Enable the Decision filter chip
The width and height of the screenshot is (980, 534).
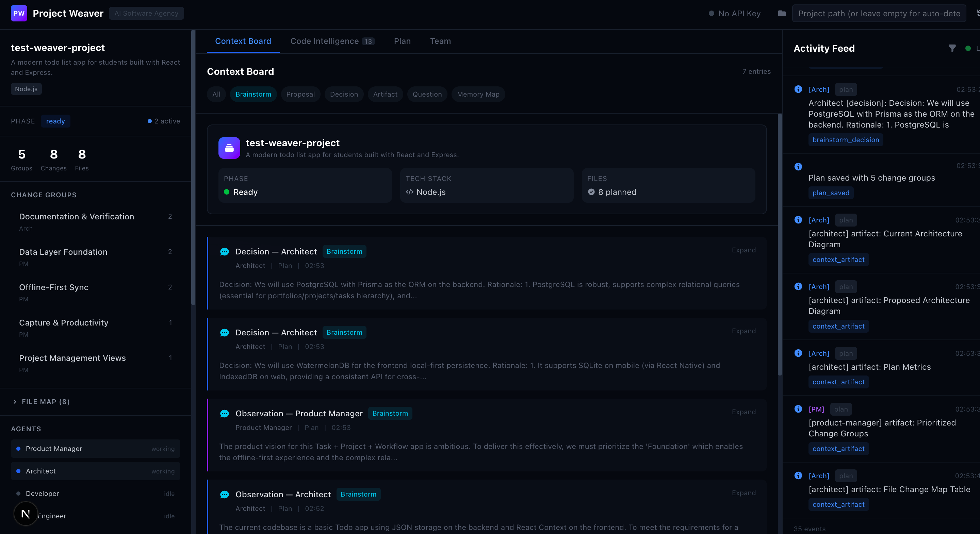(x=344, y=94)
